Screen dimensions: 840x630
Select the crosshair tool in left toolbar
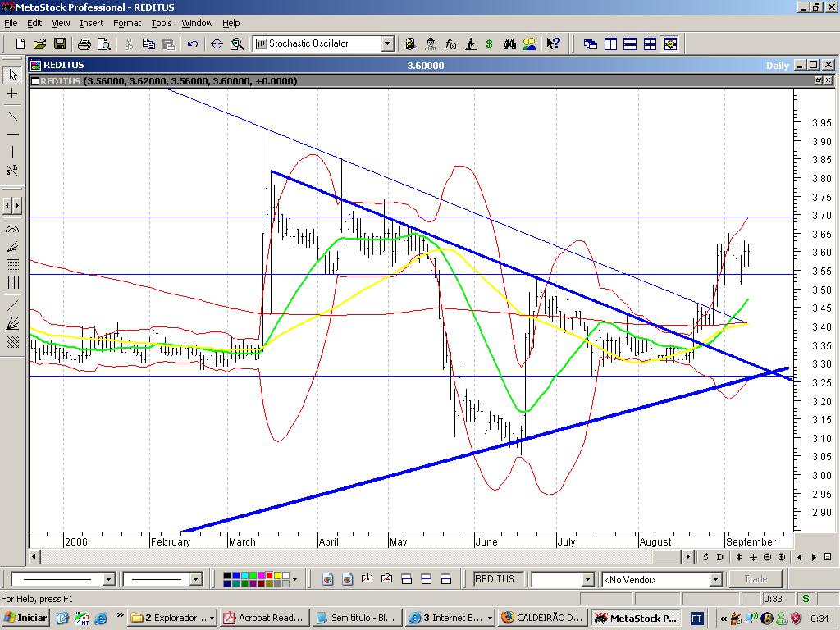point(12,94)
